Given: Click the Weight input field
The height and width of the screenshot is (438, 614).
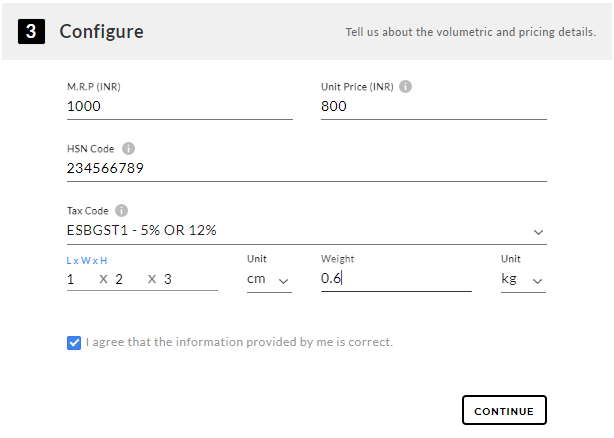Looking at the screenshot, I should 396,279.
